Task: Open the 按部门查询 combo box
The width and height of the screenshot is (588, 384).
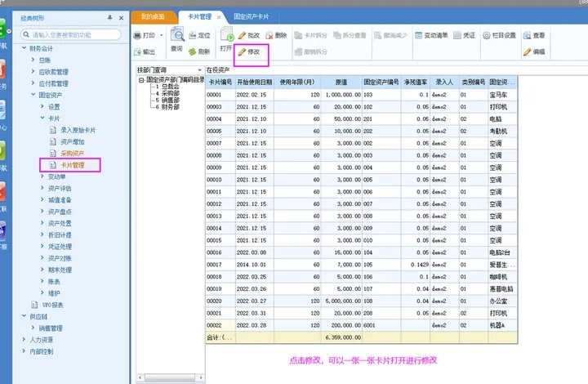Action: 199,71
